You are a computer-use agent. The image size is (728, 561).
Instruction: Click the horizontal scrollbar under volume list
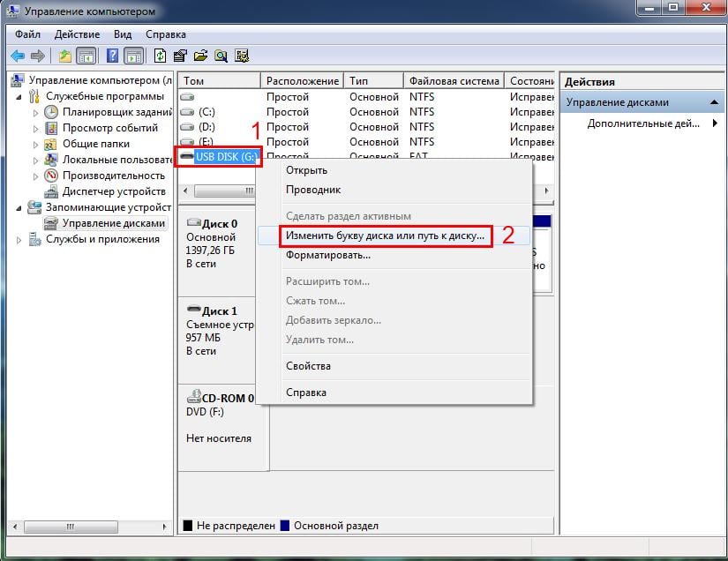point(219,191)
